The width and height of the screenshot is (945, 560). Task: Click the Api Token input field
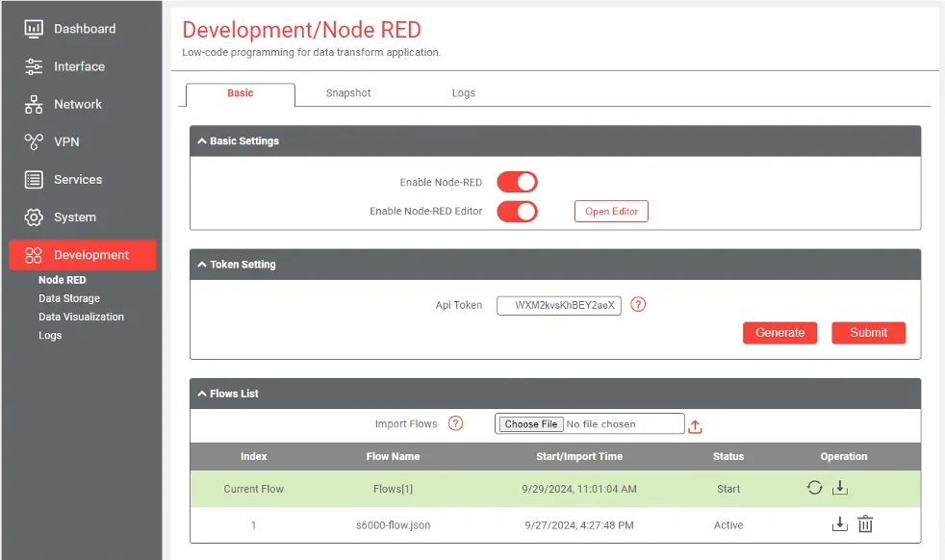[559, 305]
